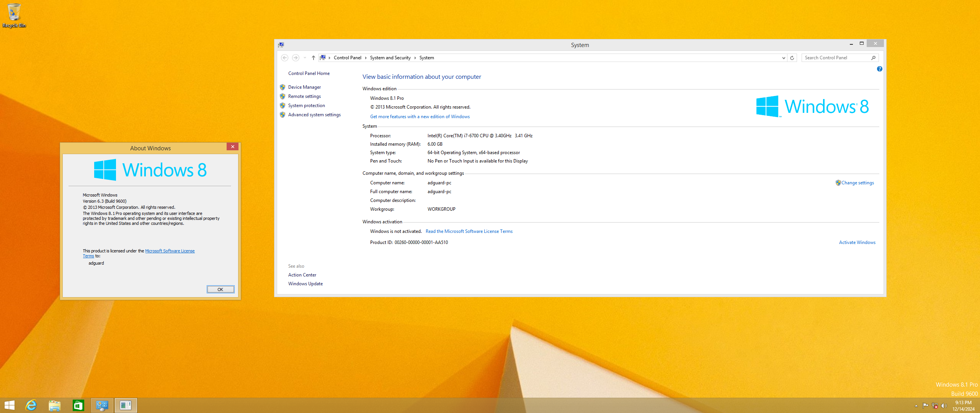The image size is (980, 413).
Task: Click '6.00 GB' installed memory value
Action: pyautogui.click(x=435, y=144)
